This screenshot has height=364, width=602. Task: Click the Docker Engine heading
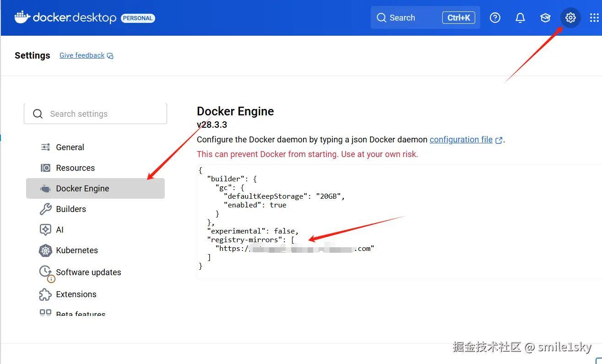(x=235, y=111)
